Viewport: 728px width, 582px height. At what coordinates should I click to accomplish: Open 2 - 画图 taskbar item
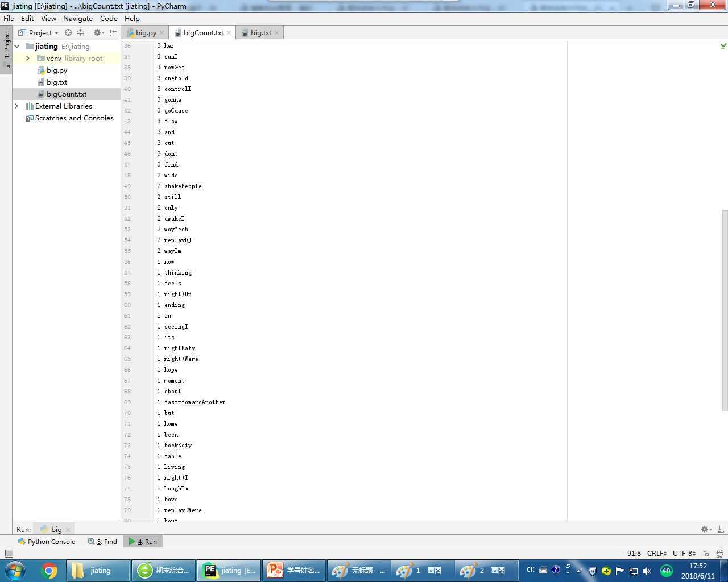487,571
